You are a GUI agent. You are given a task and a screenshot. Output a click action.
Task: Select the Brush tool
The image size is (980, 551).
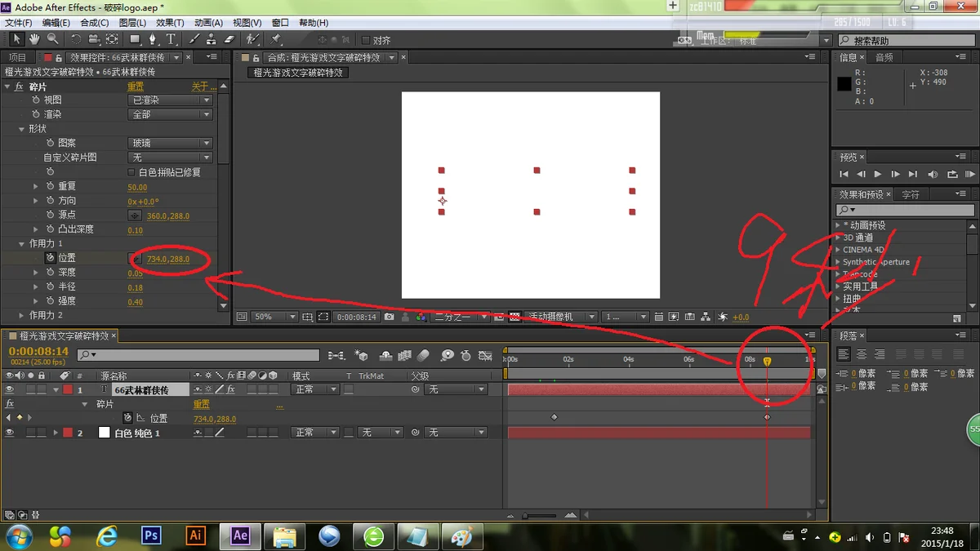tap(194, 39)
